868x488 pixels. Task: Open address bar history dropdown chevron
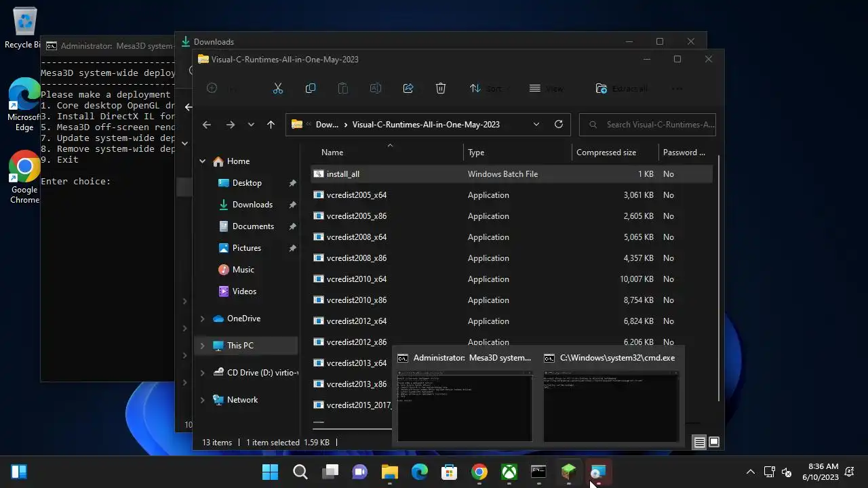point(536,125)
